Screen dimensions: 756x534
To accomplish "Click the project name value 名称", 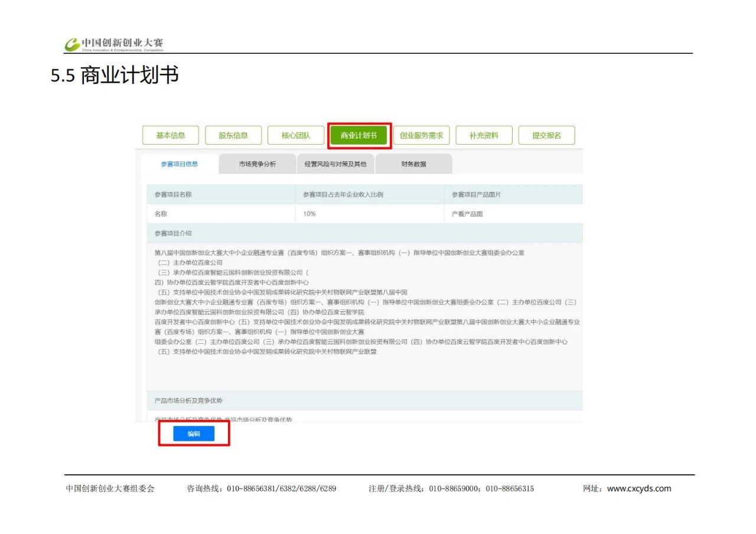I will coord(161,214).
